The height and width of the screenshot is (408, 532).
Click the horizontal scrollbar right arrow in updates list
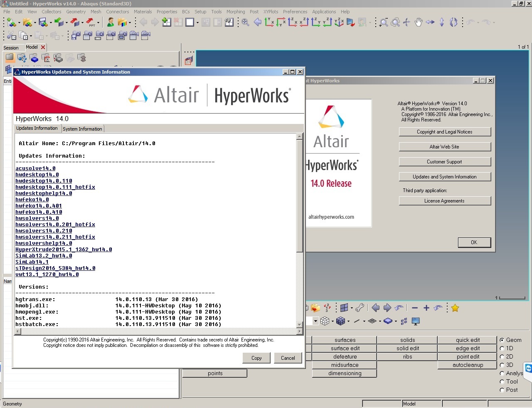(299, 331)
